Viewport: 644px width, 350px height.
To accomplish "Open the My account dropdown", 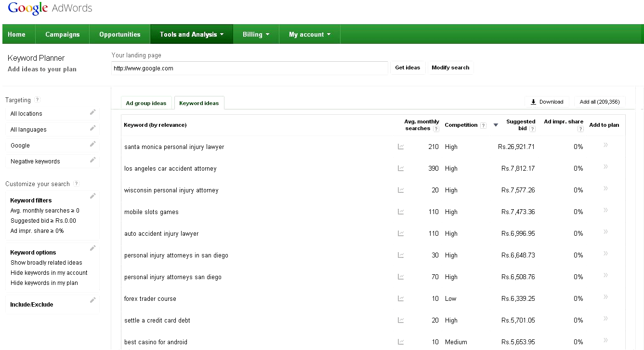I will coord(309,34).
